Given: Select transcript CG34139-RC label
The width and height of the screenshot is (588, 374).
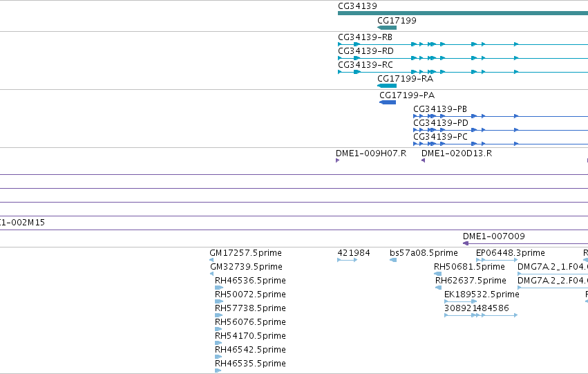Looking at the screenshot, I should point(366,65).
